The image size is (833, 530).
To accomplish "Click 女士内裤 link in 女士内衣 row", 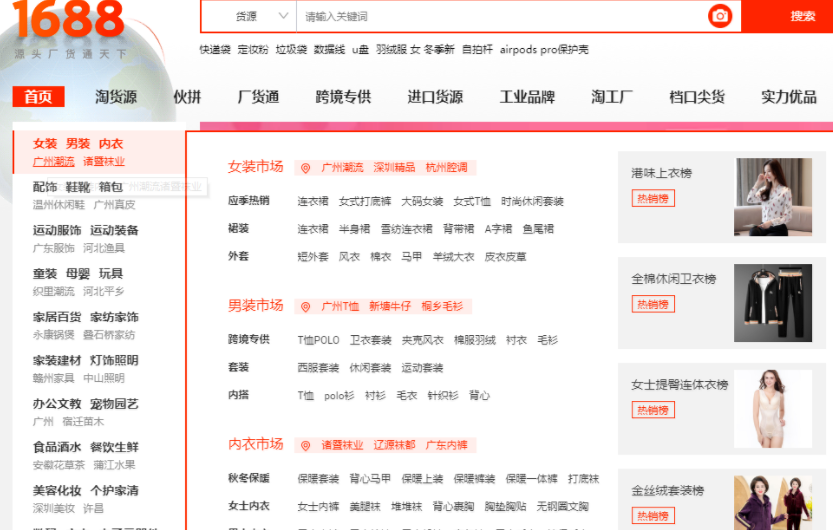I will tap(318, 507).
